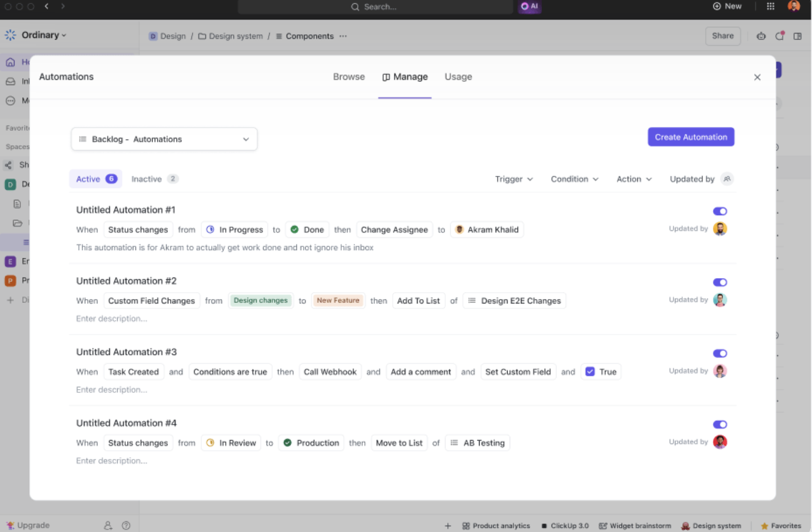Click the Call Webhook action chip
Screen dimensions: 812x532
pyautogui.click(x=330, y=372)
